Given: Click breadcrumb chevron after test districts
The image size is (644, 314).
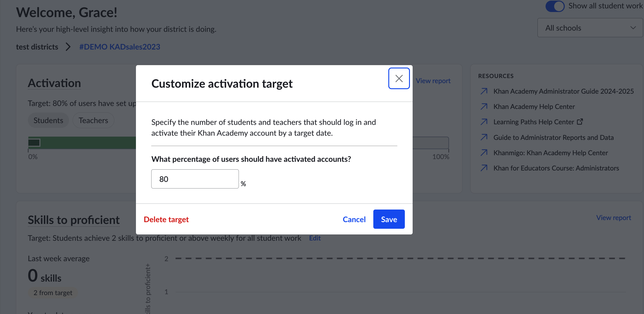Looking at the screenshot, I should click(x=68, y=47).
